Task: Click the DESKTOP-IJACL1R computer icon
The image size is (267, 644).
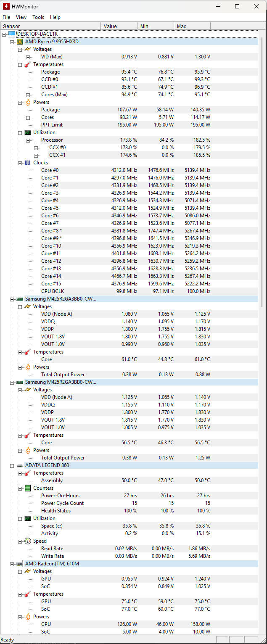Action: 12,34
